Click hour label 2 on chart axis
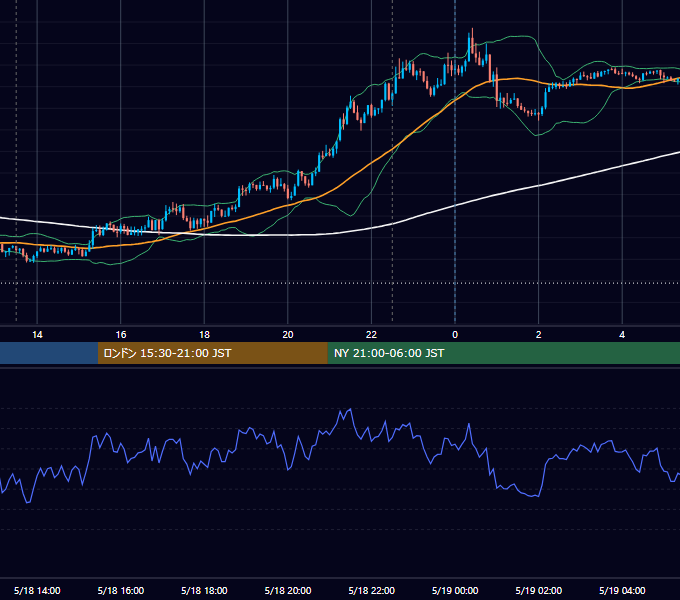 [x=539, y=335]
